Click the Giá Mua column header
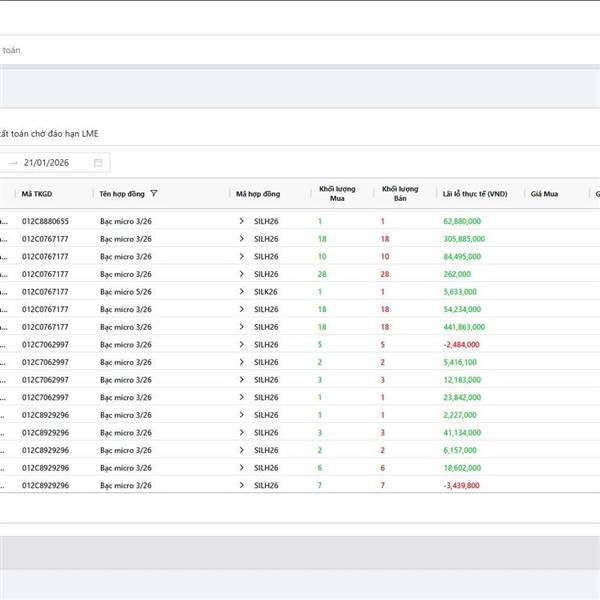 [x=546, y=194]
